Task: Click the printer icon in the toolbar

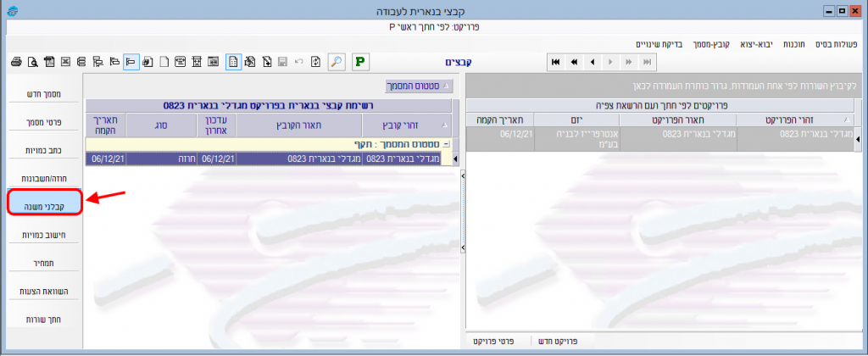Action: point(17,62)
